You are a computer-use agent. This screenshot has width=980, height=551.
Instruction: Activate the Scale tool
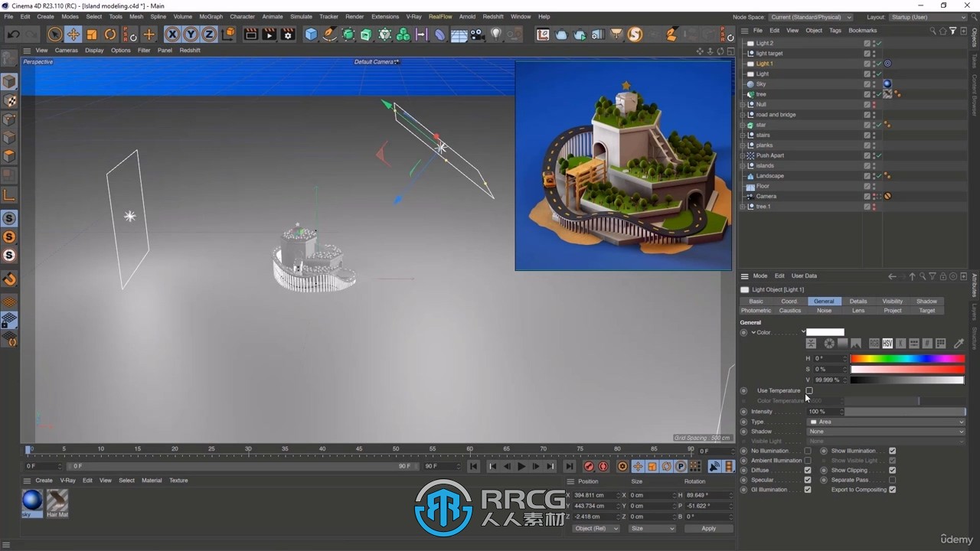point(92,34)
